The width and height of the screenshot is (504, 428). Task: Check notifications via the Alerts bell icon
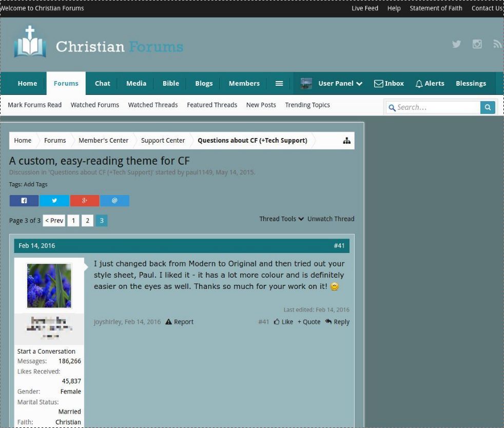coord(419,83)
